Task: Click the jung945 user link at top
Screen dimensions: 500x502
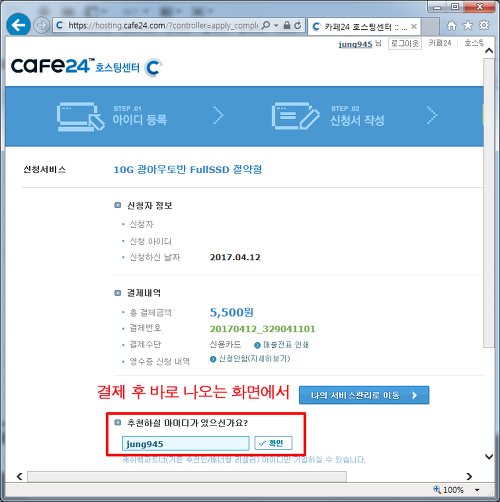Action: [355, 44]
